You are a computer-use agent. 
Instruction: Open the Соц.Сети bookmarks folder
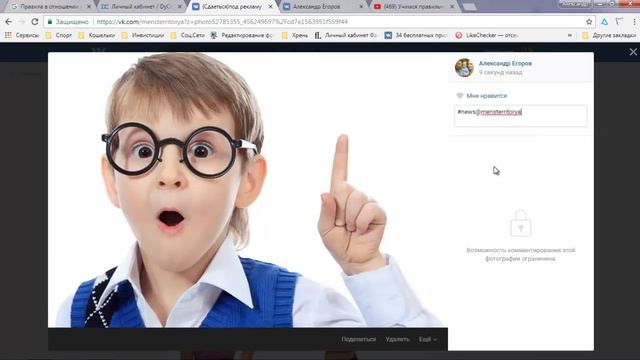188,36
